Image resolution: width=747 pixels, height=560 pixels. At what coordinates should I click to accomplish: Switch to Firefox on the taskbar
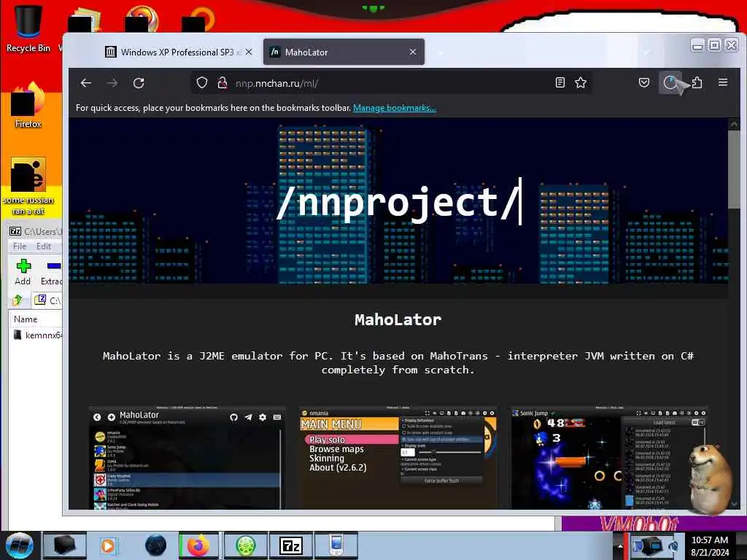point(198,545)
